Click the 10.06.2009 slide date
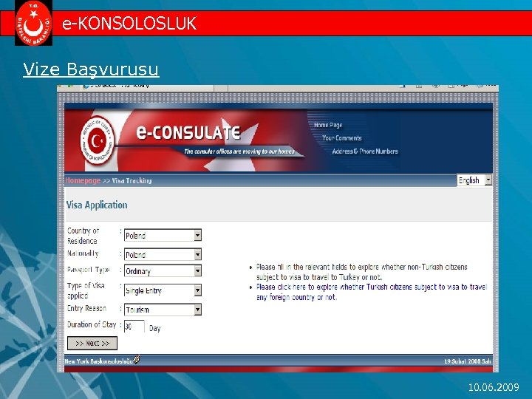The height and width of the screenshot is (399, 532). point(494,387)
